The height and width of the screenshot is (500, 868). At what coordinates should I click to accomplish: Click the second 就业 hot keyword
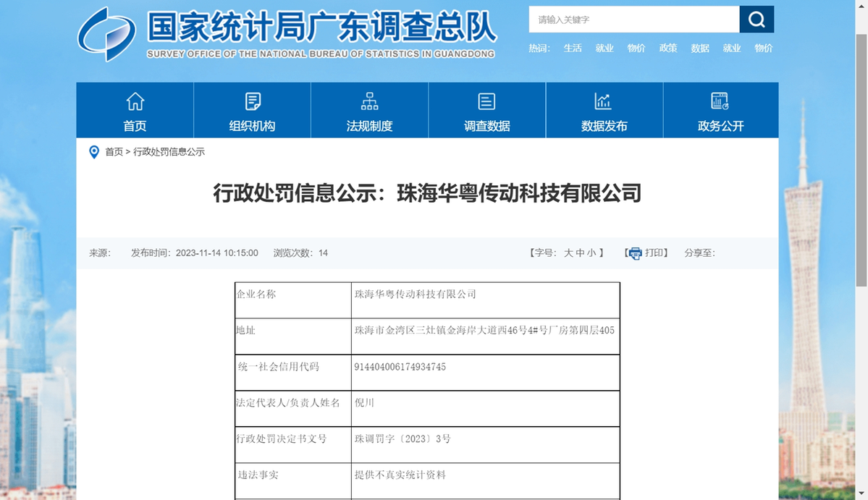coord(732,48)
